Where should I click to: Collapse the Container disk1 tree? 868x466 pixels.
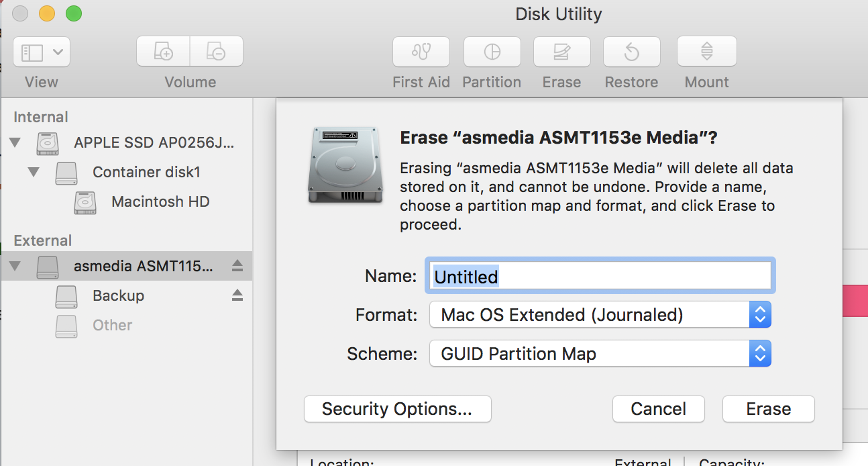(x=34, y=172)
